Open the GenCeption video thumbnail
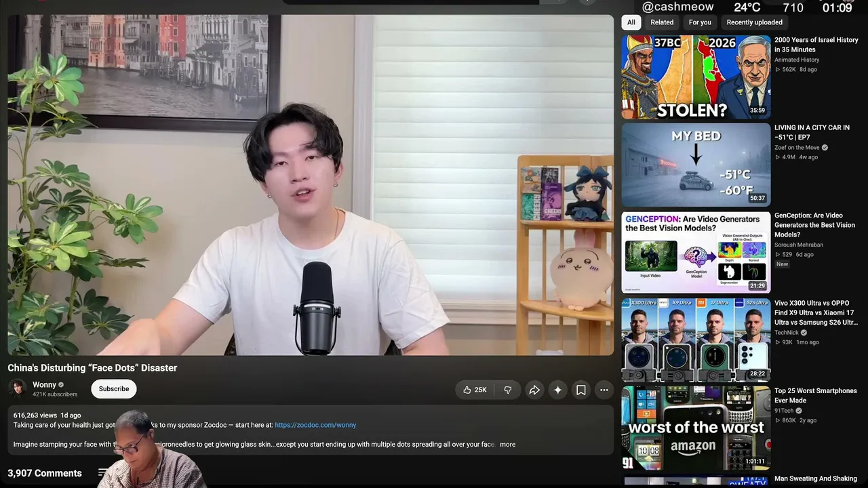The width and height of the screenshot is (868, 488). 696,253
